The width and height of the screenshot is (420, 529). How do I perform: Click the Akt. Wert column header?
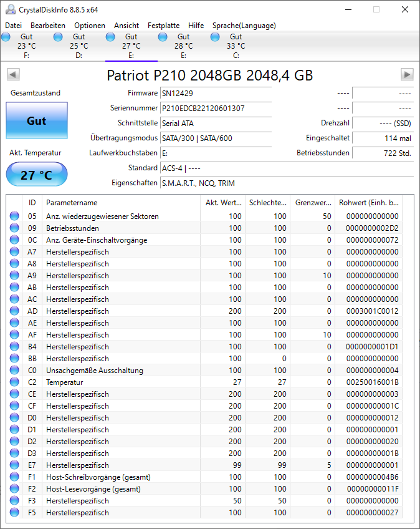pyautogui.click(x=223, y=202)
